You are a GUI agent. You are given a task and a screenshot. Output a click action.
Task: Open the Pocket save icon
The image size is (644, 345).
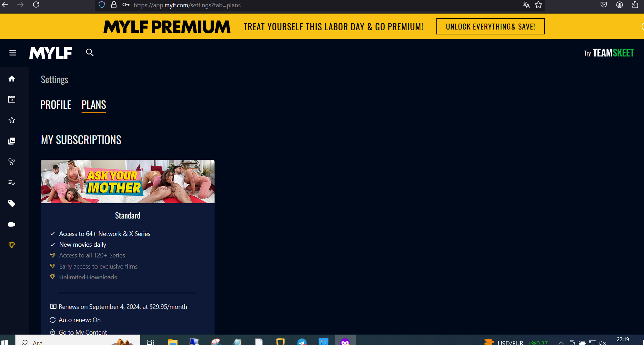click(604, 5)
